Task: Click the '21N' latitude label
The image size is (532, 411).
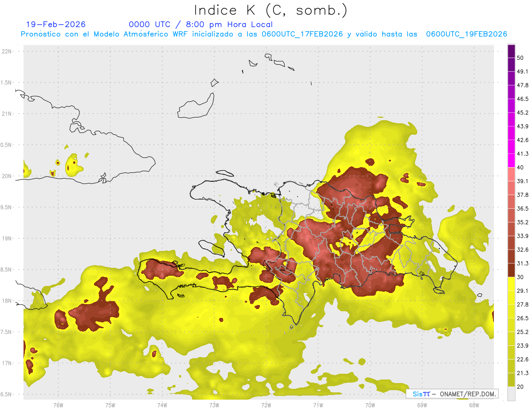Action: pyautogui.click(x=7, y=114)
